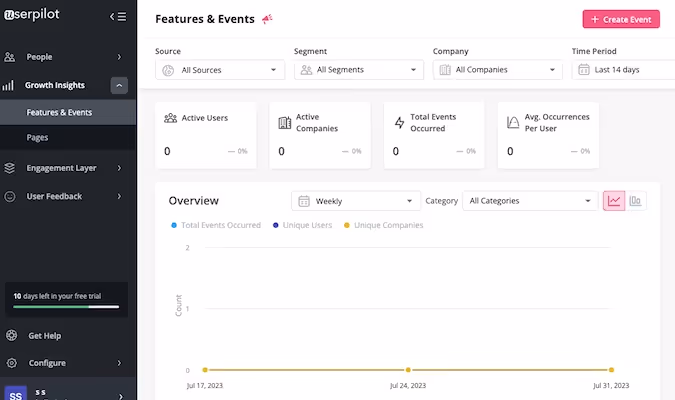The width and height of the screenshot is (675, 400).
Task: Collapse the sidebar with the menu icon
Action: pos(118,16)
